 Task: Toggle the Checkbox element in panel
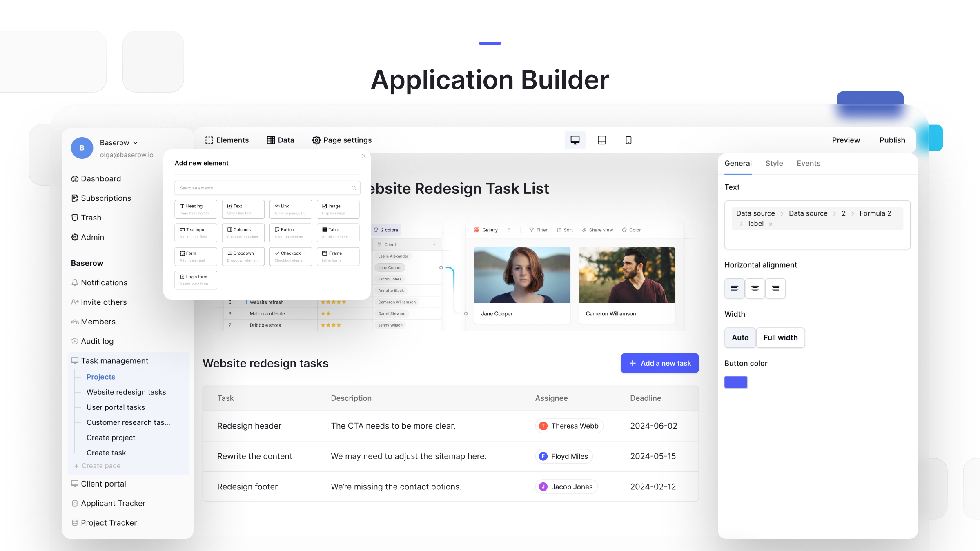point(289,256)
